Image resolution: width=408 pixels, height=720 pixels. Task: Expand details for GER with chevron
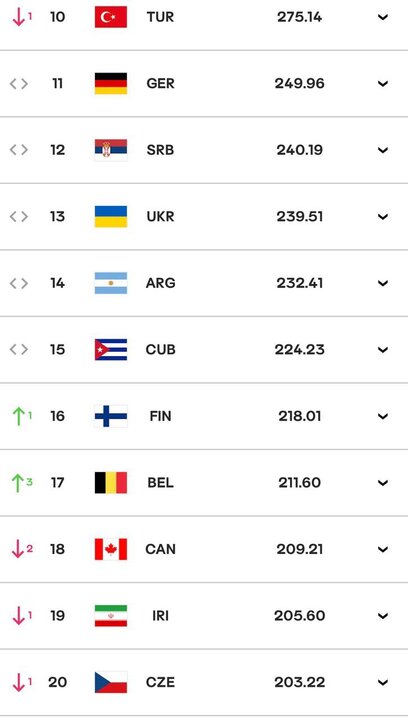[383, 84]
